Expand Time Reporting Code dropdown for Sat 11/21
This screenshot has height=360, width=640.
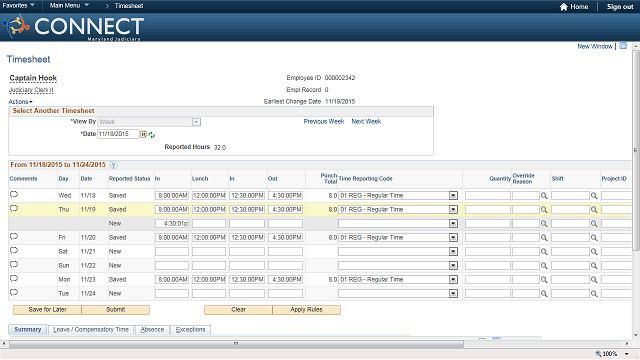click(x=453, y=251)
